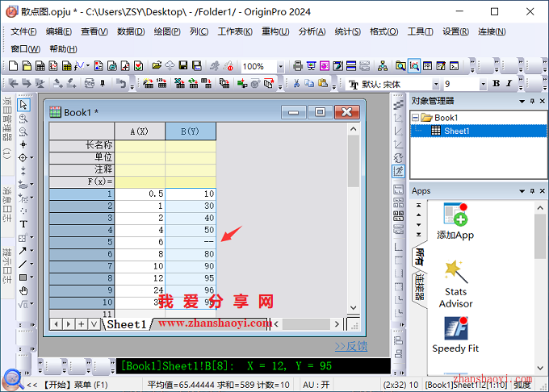Create a new project with toolbar icon
The image size is (549, 392).
13,66
